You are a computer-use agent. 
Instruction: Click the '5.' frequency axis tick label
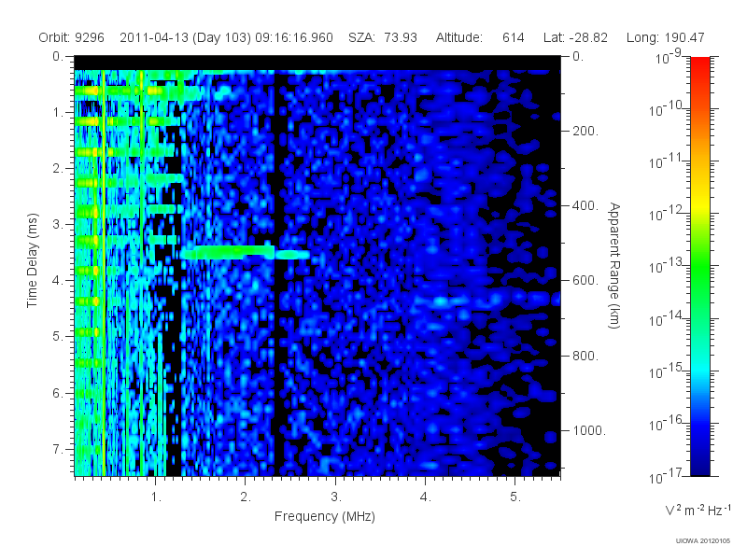tap(515, 497)
